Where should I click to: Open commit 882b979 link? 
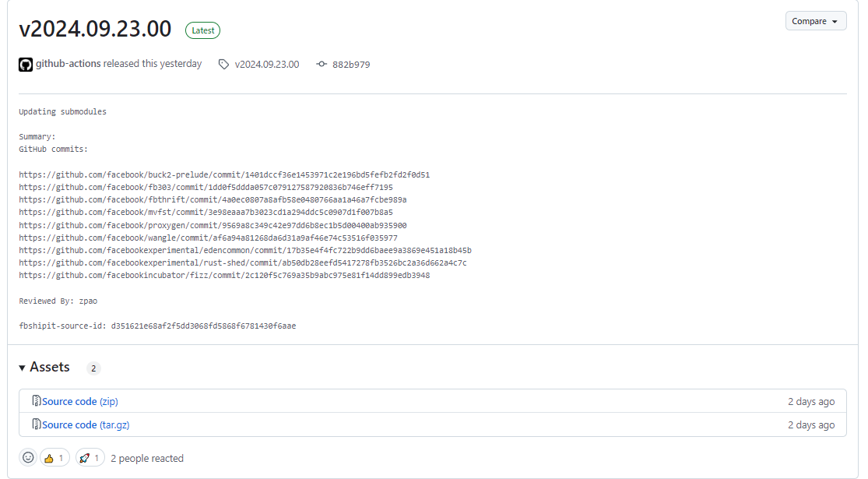pos(351,64)
